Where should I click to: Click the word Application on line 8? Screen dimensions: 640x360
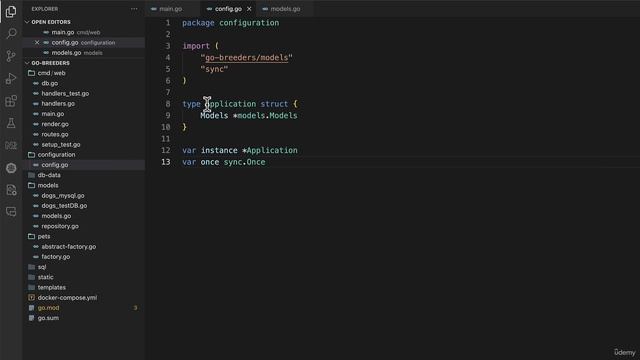point(230,104)
